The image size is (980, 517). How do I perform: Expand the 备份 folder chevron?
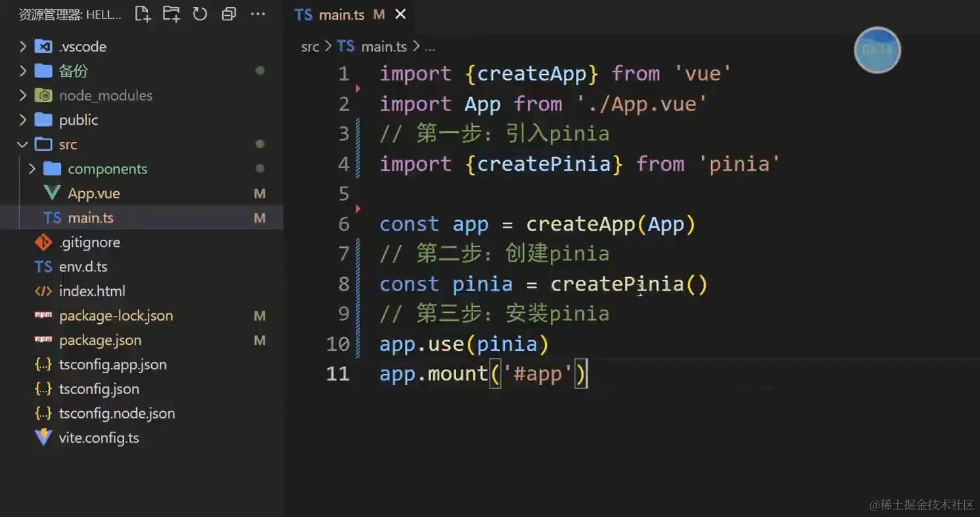point(23,71)
